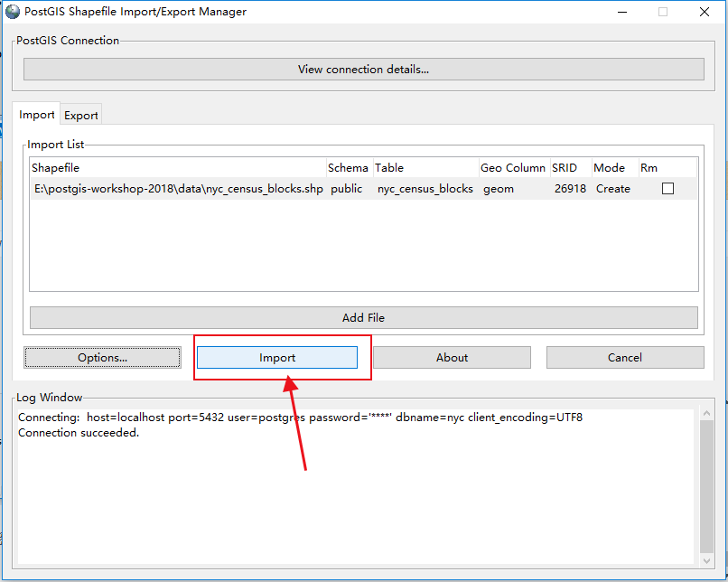The height and width of the screenshot is (582, 728).
Task: Start the Import of the shapefile
Action: (277, 358)
